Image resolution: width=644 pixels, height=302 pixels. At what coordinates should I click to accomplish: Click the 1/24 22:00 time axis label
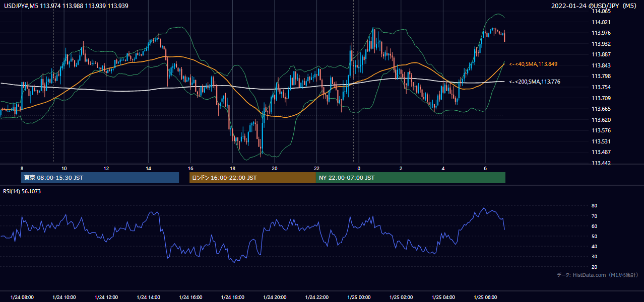point(316,297)
